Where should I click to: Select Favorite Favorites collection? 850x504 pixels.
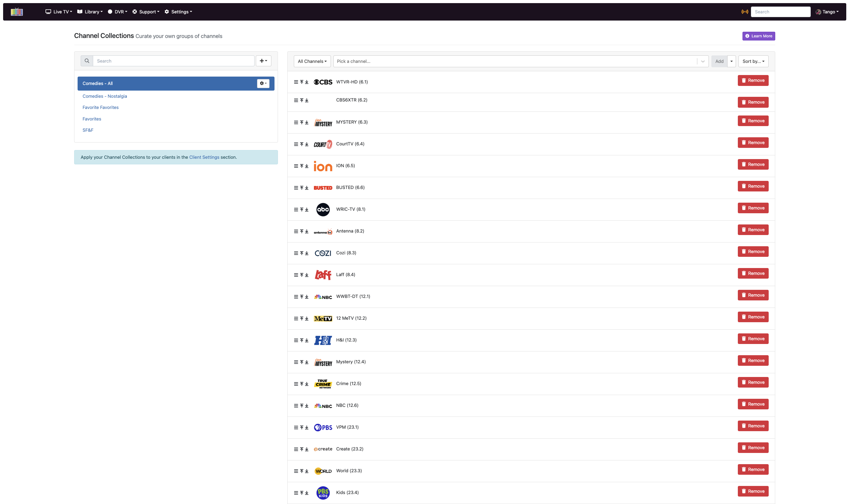coord(101,107)
